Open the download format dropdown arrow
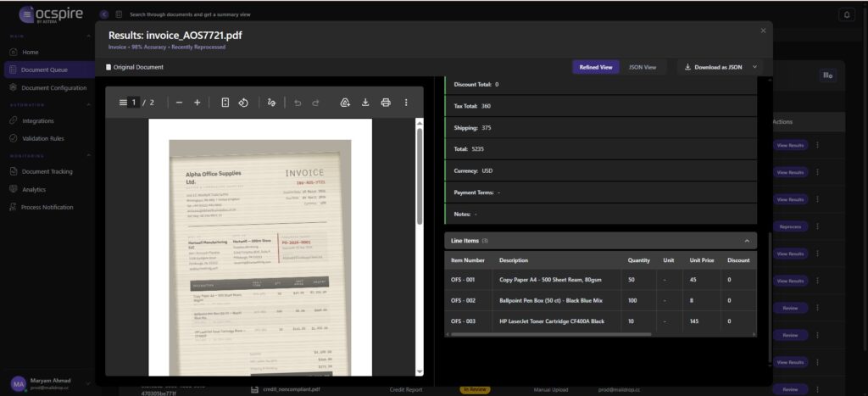This screenshot has width=868, height=396. [x=754, y=67]
